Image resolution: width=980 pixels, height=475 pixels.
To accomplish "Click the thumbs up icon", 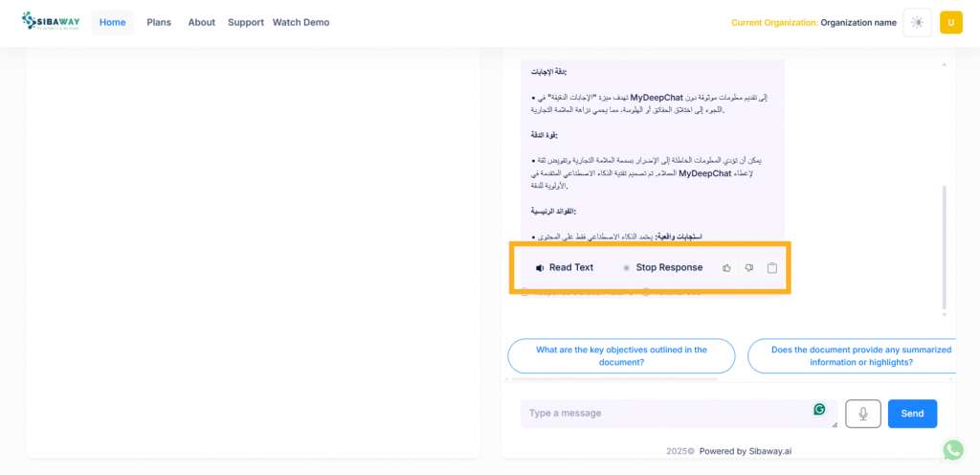I will 726,267.
